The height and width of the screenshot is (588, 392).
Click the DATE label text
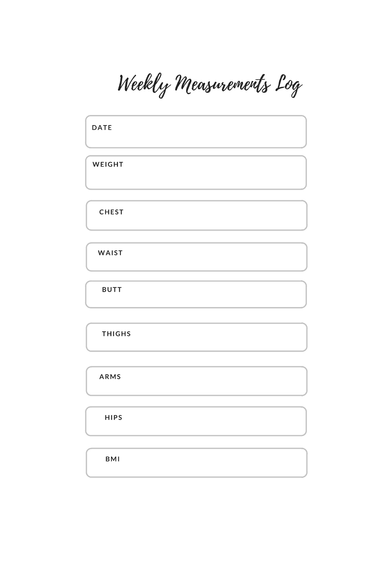102,127
